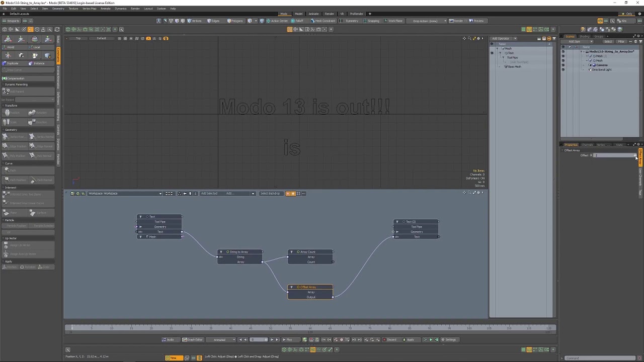Select Polygons selection mode
This screenshot has height=362, width=644.
(235, 21)
